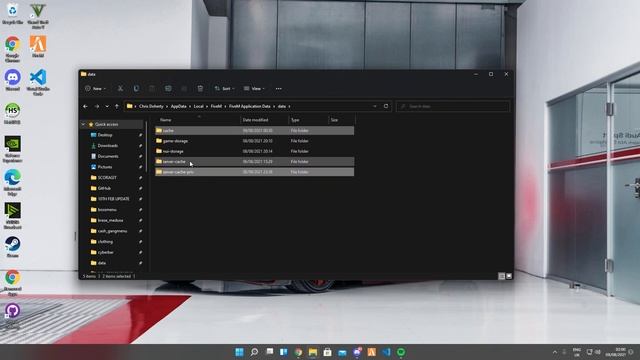640x360 pixels.
Task: Switch to details view layout icon
Action: [x=502, y=276]
